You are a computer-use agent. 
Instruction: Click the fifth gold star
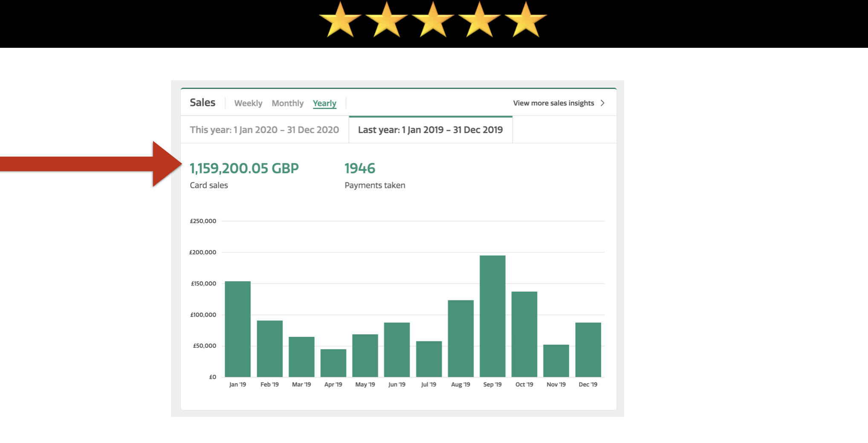point(525,20)
